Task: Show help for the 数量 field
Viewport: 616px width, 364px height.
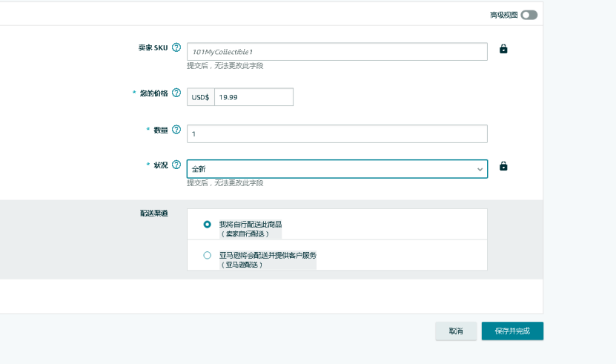Action: (176, 130)
